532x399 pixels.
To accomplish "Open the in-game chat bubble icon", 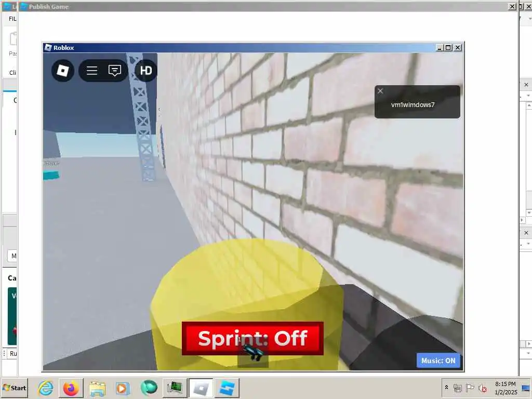I will pyautogui.click(x=115, y=71).
